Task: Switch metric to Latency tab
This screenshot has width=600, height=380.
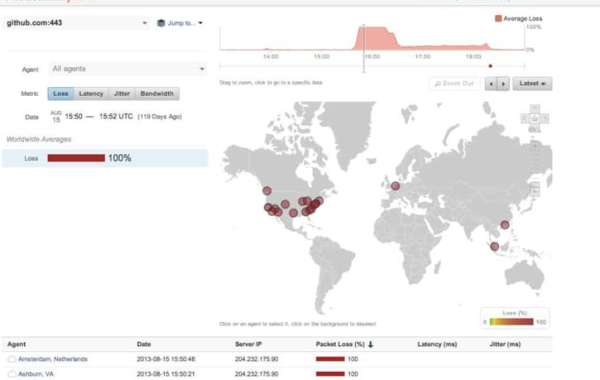Action: pyautogui.click(x=91, y=94)
